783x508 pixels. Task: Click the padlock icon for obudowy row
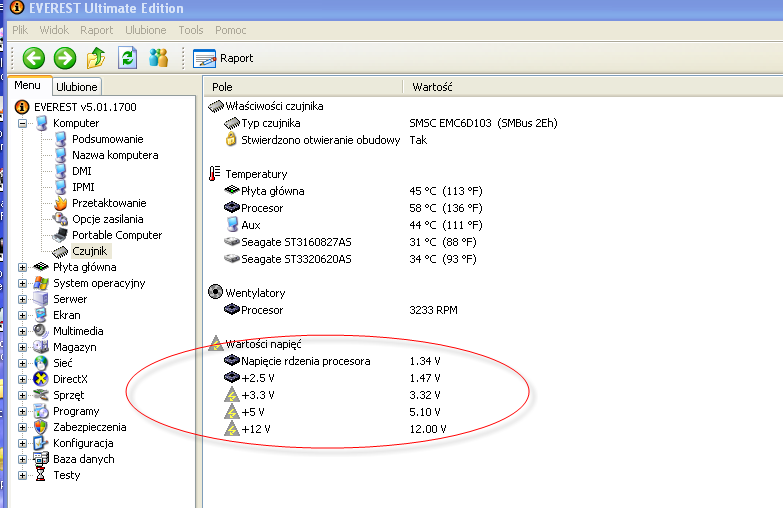(231, 139)
